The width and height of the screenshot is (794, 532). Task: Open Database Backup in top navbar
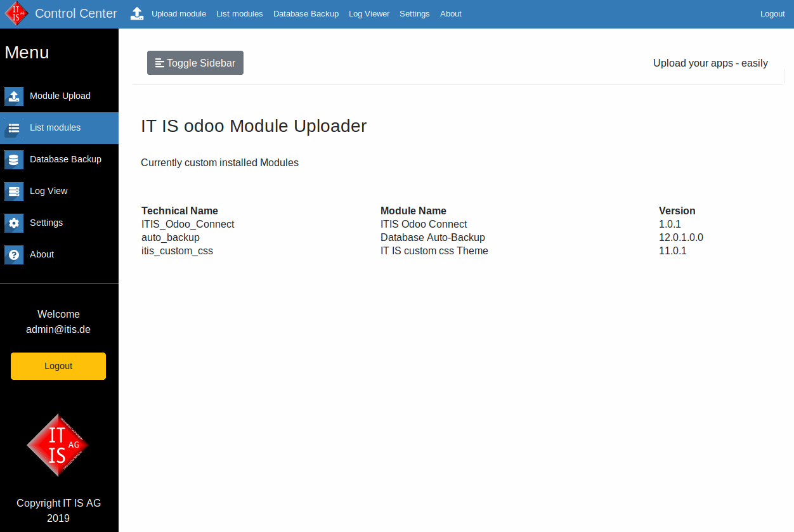(306, 13)
